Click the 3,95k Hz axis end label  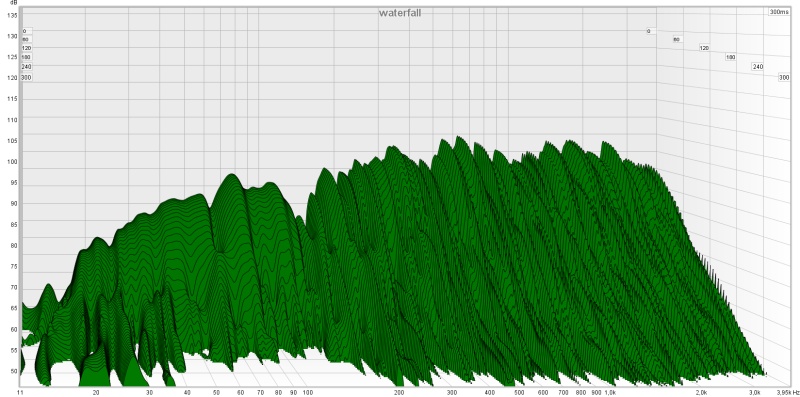[788, 392]
